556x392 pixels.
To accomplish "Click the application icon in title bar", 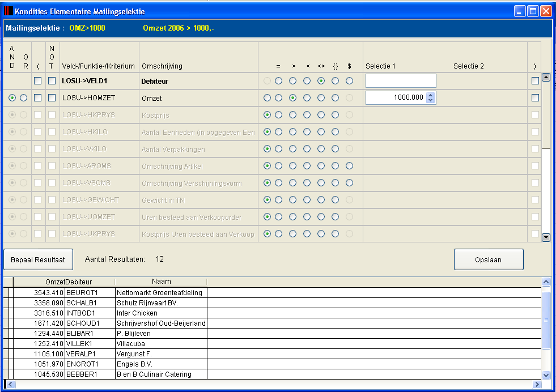I will [8, 11].
